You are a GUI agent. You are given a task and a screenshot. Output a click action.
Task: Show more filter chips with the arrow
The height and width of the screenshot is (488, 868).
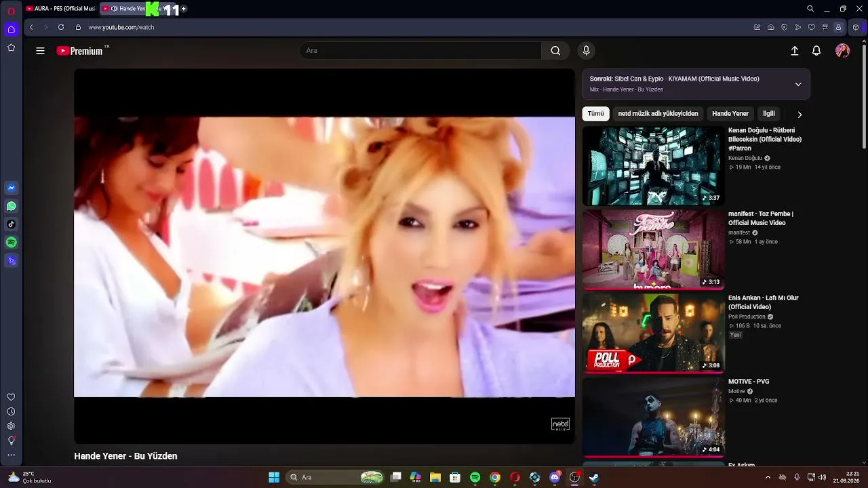pos(800,115)
